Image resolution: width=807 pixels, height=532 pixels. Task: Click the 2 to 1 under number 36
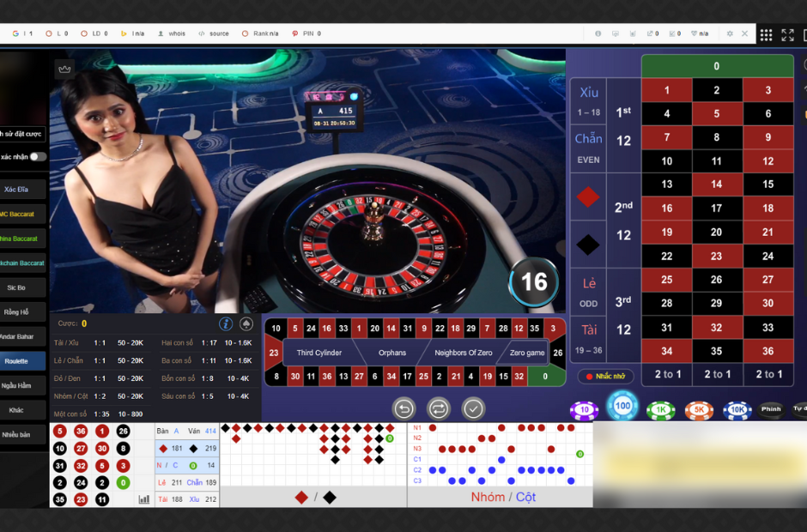point(768,375)
